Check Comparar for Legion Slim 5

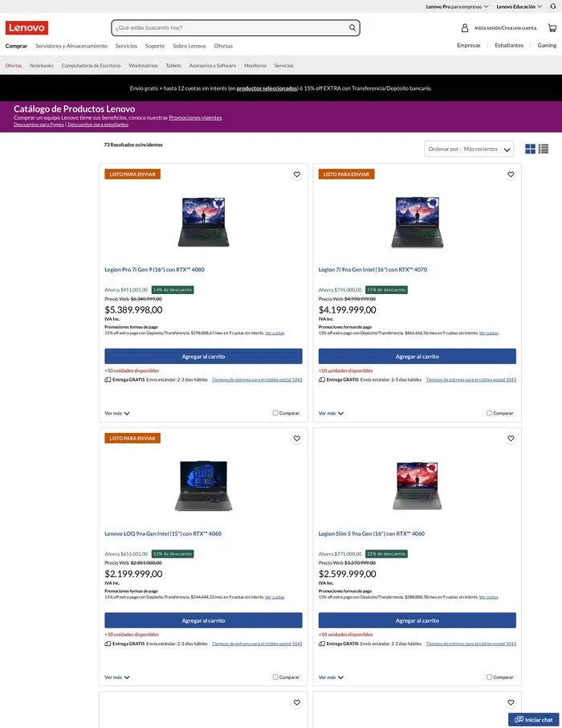coord(489,677)
